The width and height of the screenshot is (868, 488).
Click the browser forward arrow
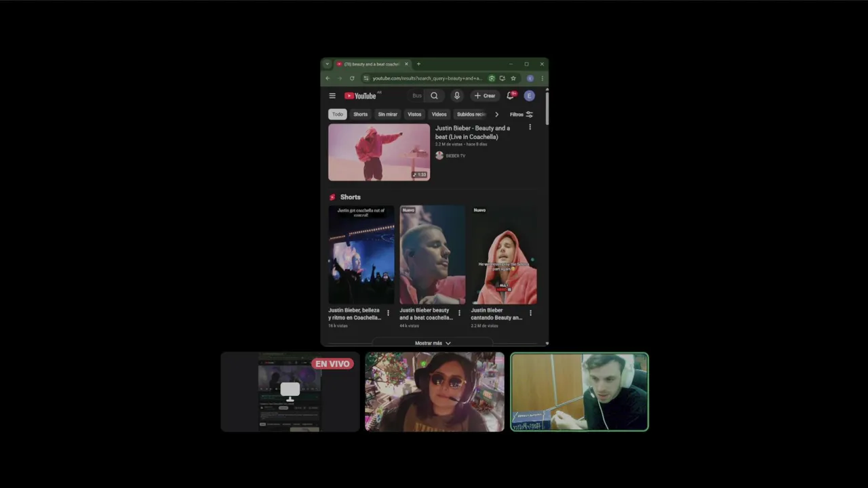point(340,78)
